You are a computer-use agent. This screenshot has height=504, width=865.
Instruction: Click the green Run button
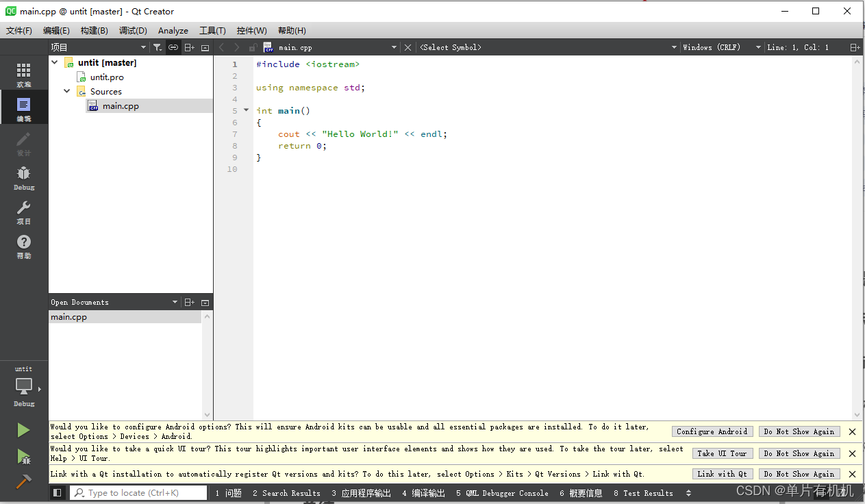(x=24, y=430)
